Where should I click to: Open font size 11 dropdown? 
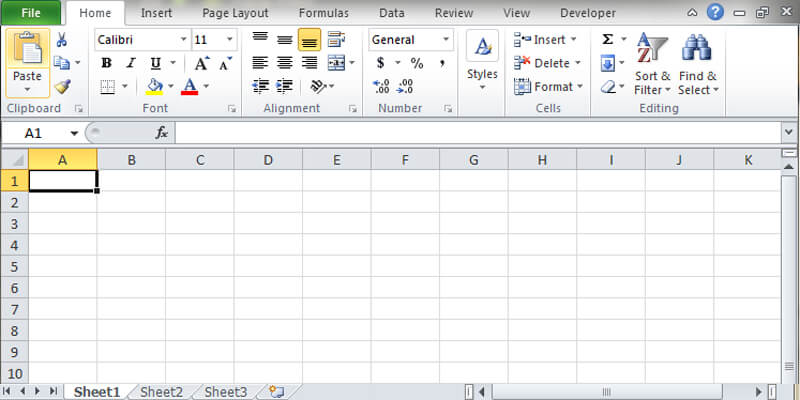(x=230, y=40)
